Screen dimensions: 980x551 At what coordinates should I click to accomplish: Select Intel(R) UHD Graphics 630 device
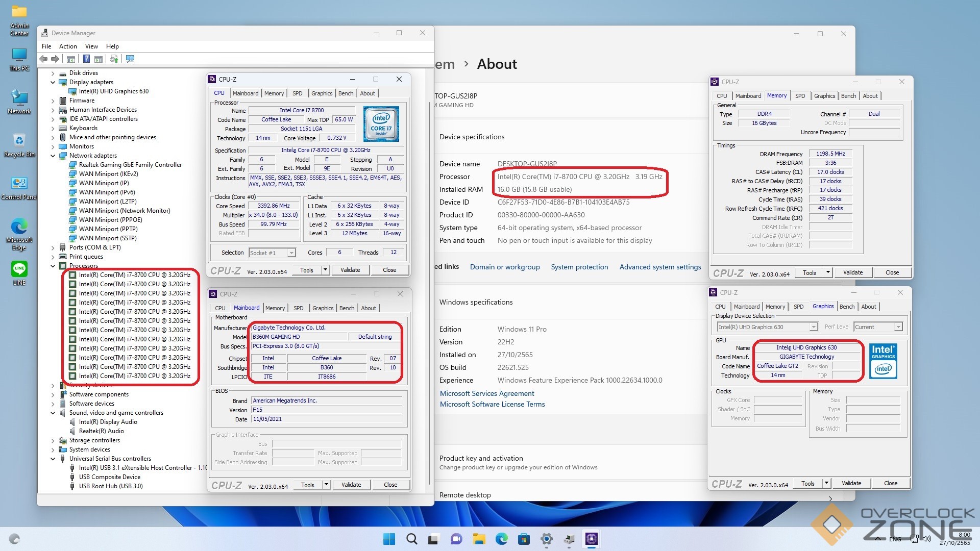coord(113,91)
